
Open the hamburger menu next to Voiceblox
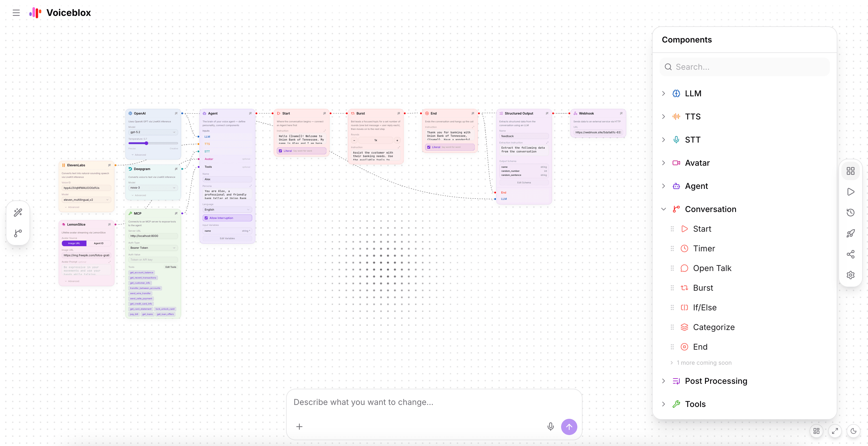click(x=16, y=13)
